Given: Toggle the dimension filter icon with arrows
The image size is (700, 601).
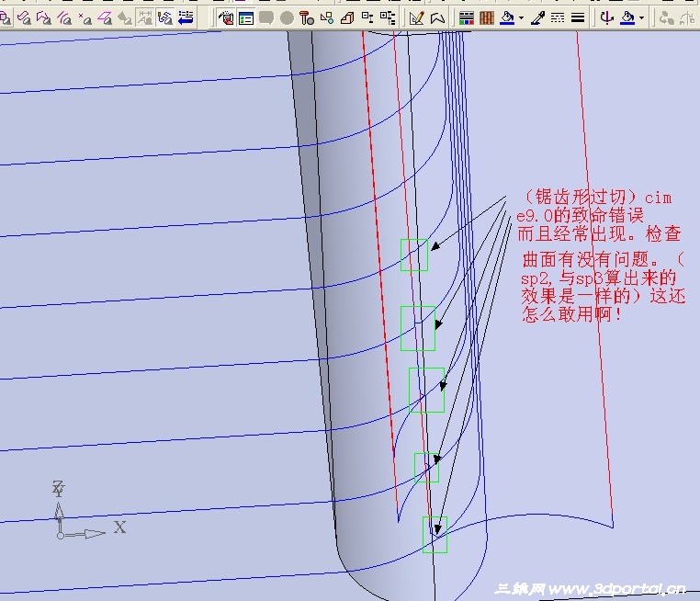Looking at the screenshot, I should [144, 17].
